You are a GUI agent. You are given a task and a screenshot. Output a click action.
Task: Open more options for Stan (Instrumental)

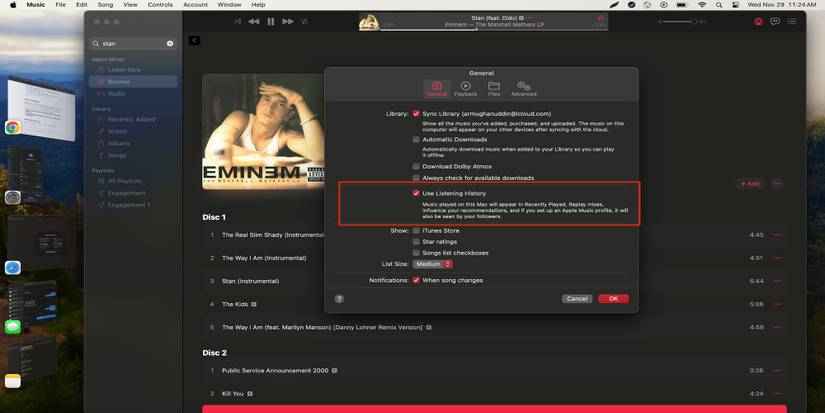[777, 281]
